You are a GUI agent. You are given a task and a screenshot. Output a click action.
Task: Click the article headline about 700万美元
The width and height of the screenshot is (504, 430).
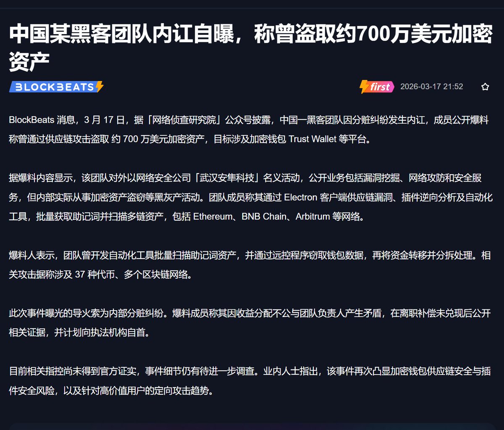pos(250,47)
